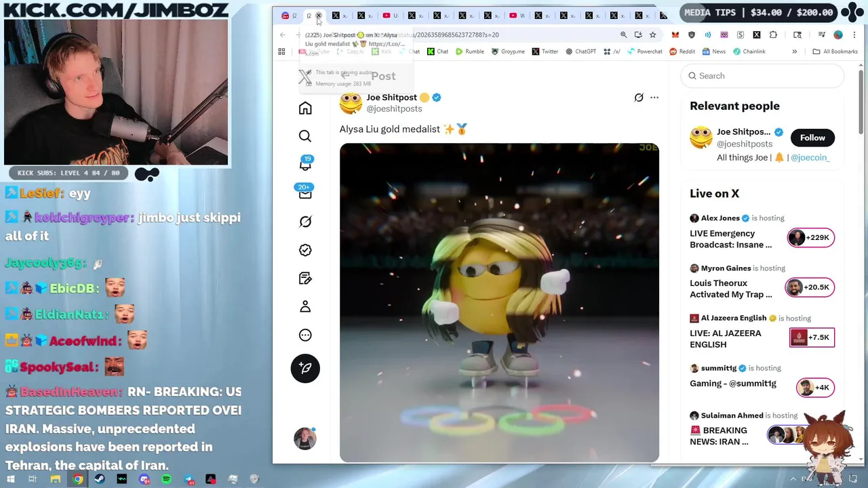This screenshot has height=488, width=868.
Task: Open the @joecoin_ link in Relevant people bio
Action: [x=810, y=157]
